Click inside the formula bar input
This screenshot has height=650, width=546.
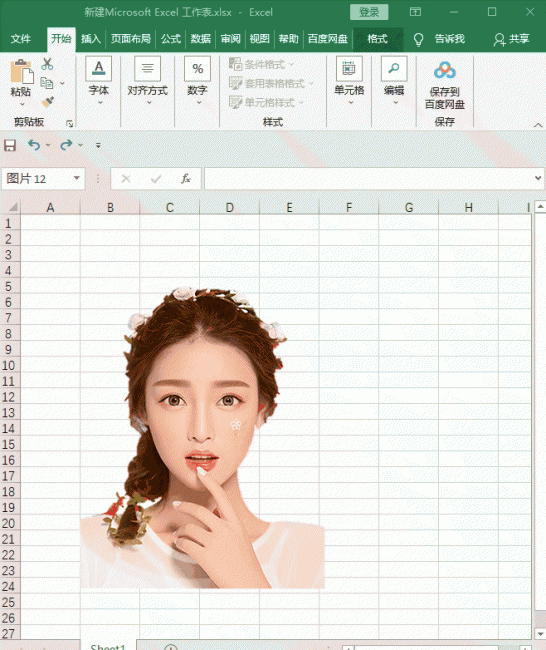(x=369, y=179)
